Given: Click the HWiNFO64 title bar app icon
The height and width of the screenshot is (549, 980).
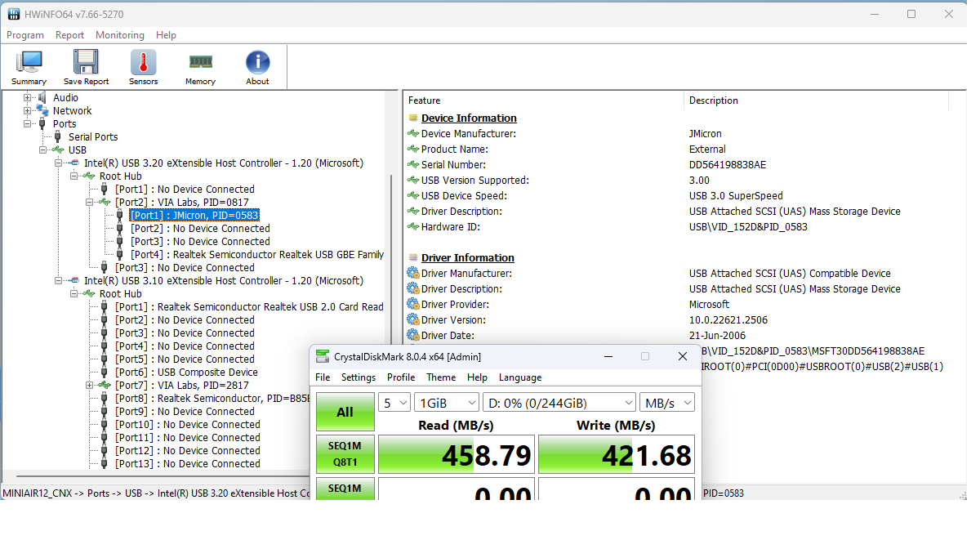Looking at the screenshot, I should [14, 14].
